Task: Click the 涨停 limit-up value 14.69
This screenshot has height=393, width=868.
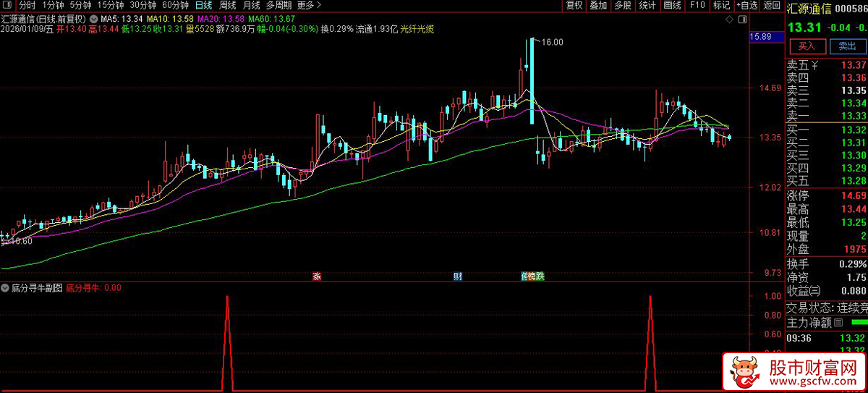Action: (x=854, y=195)
